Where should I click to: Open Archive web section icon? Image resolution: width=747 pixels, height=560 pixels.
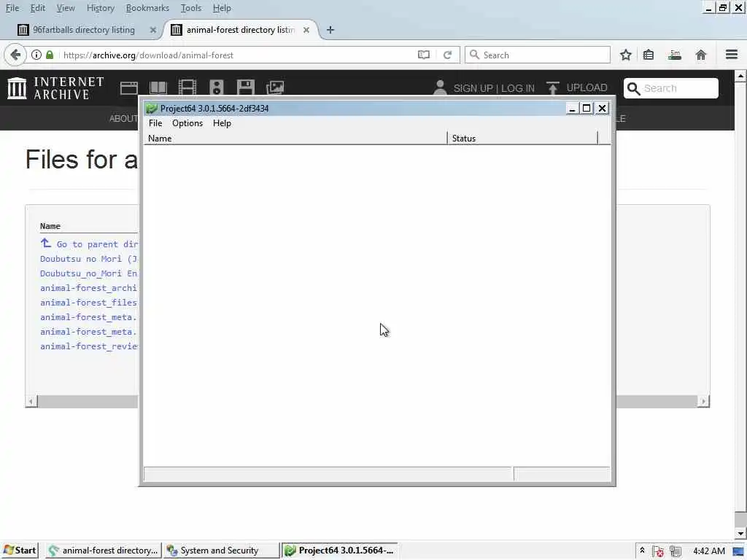129,88
